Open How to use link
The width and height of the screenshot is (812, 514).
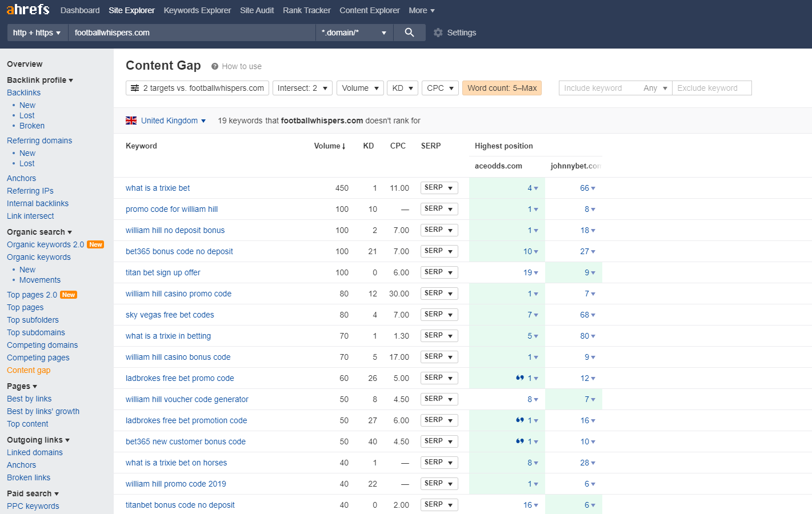(x=242, y=66)
